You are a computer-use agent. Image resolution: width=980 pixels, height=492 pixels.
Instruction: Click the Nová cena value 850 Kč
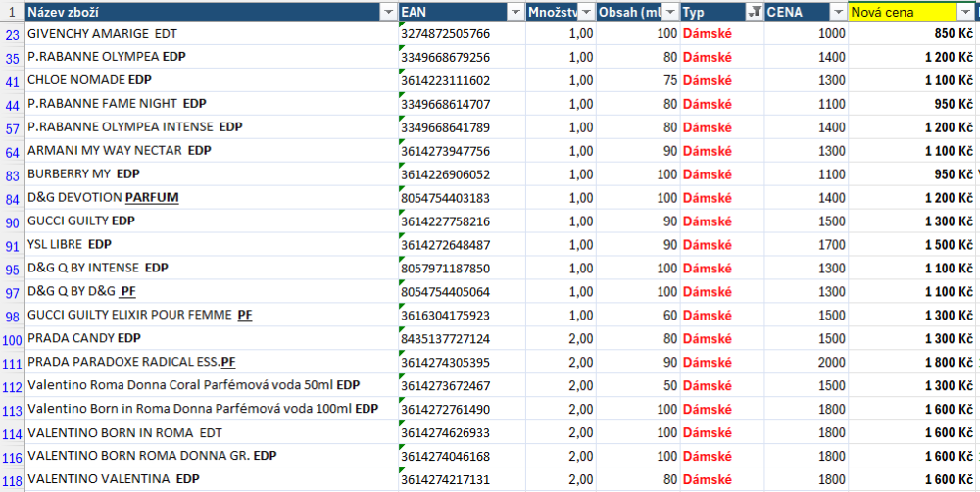[911, 33]
